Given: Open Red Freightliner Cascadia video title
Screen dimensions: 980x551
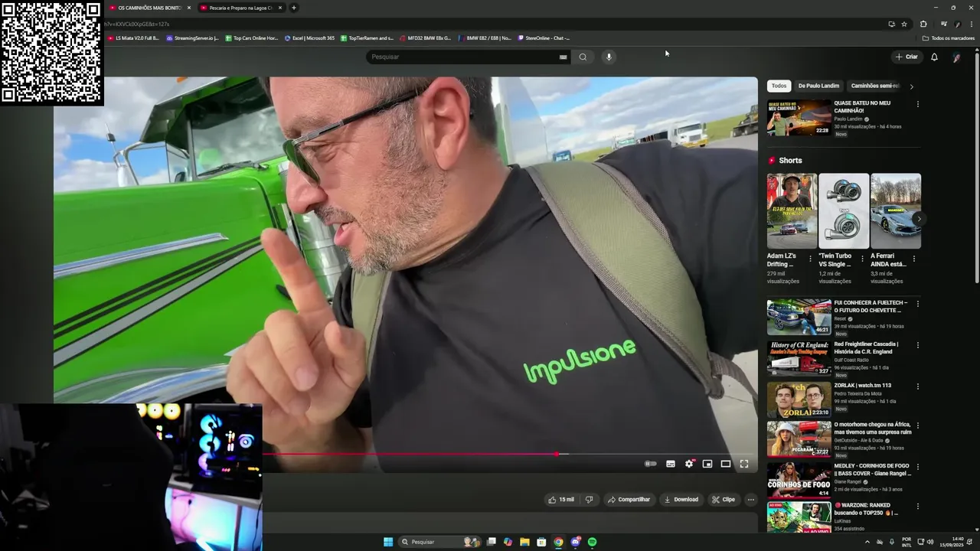Looking at the screenshot, I should tap(866, 347).
